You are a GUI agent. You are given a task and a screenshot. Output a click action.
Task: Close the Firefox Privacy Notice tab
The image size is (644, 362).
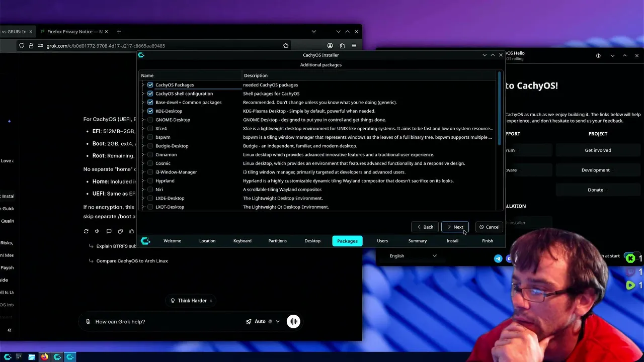click(x=107, y=32)
